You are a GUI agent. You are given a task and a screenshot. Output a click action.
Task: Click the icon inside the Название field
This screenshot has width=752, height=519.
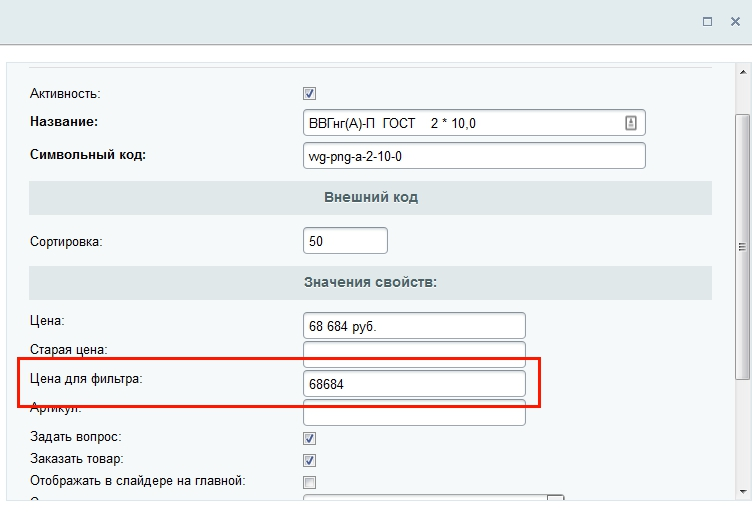631,123
